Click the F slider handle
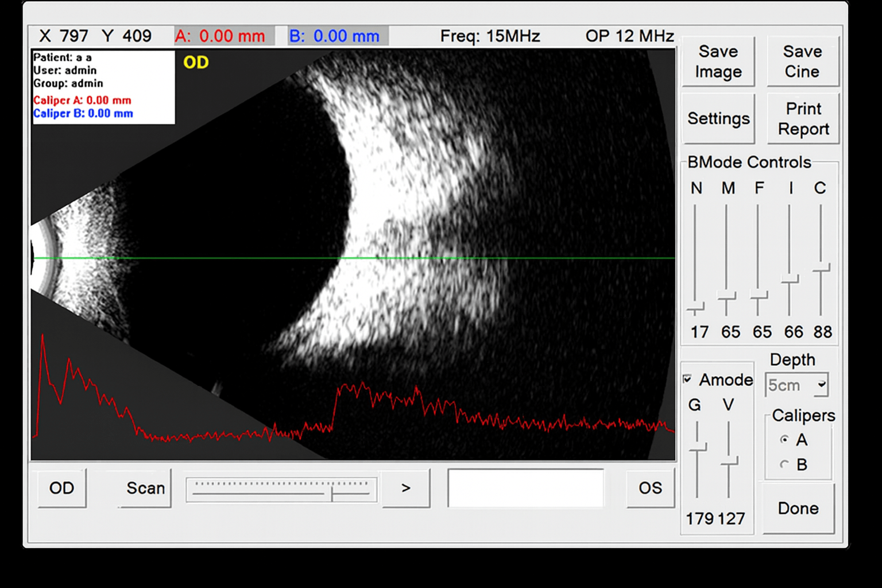Image resolution: width=882 pixels, height=588 pixels. [x=759, y=296]
